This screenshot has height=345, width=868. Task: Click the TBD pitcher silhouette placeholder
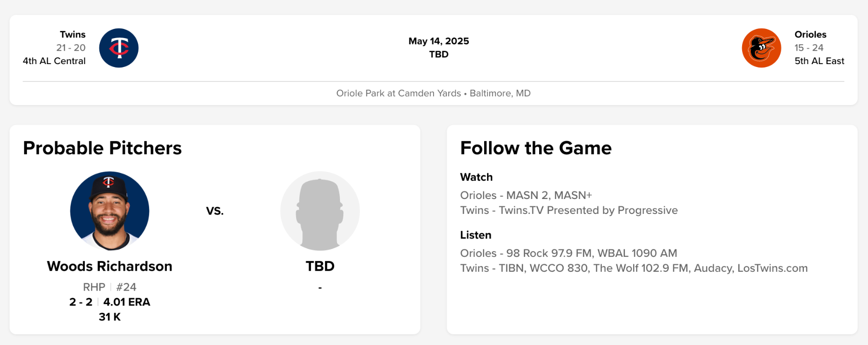tap(320, 211)
